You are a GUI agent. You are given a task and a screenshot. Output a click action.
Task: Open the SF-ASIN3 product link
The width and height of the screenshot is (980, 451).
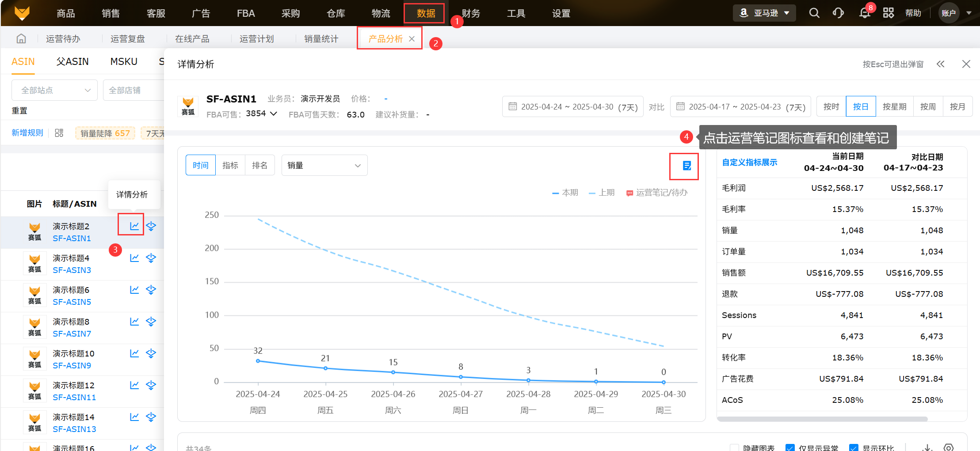(x=72, y=270)
